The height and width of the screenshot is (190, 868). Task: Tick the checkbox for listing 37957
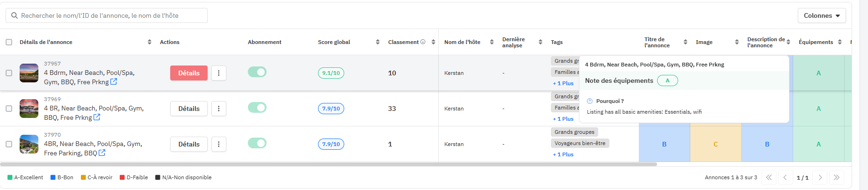pyautogui.click(x=9, y=73)
